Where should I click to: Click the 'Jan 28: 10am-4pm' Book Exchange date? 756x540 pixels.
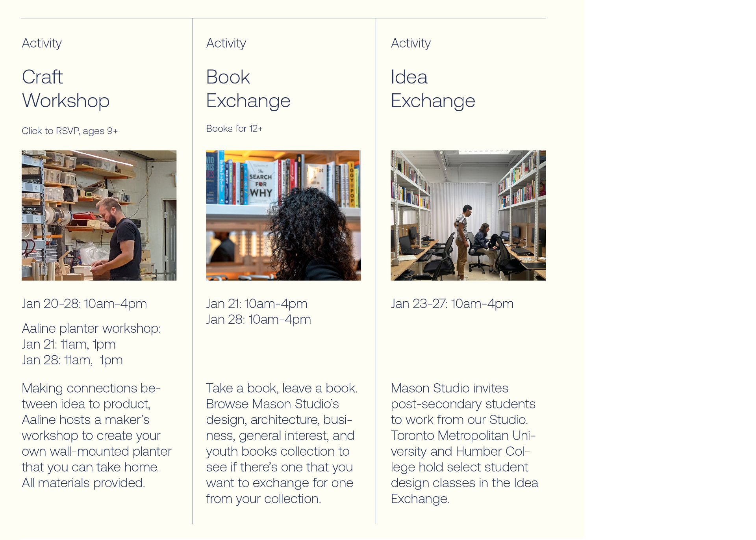tap(258, 319)
